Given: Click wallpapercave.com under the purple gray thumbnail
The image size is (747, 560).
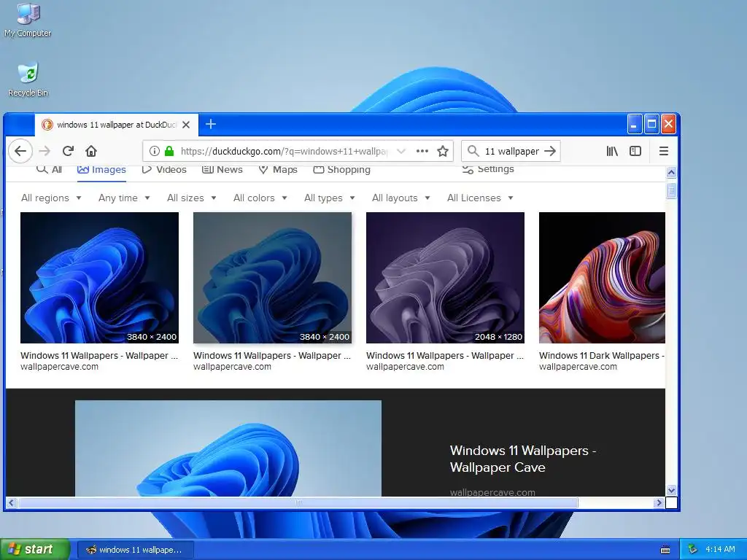Looking at the screenshot, I should 405,367.
